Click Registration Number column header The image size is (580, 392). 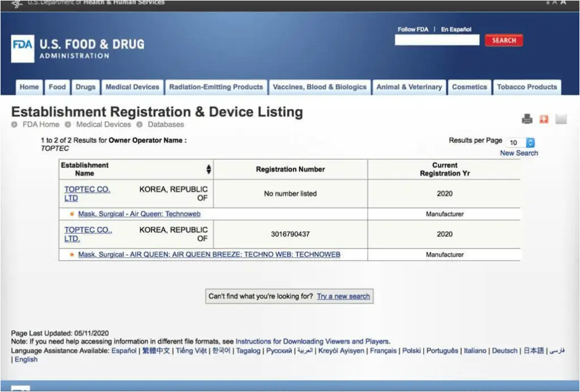(x=291, y=169)
